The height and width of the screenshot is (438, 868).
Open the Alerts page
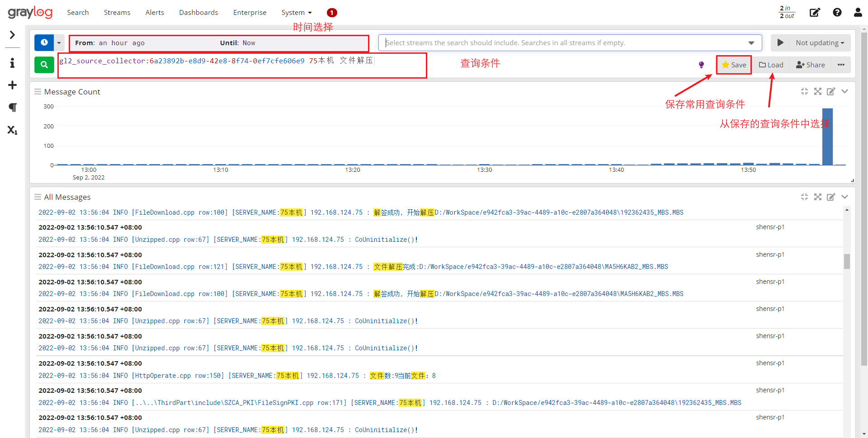(x=155, y=13)
